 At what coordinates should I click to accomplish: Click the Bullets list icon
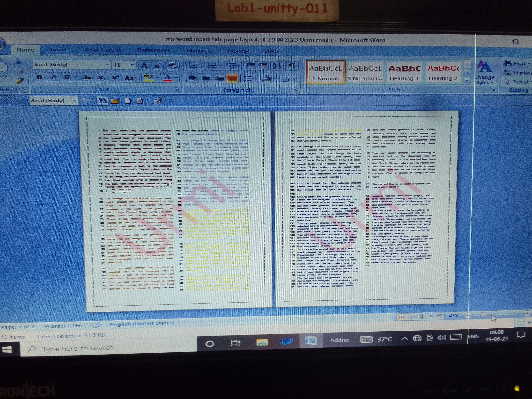click(193, 65)
